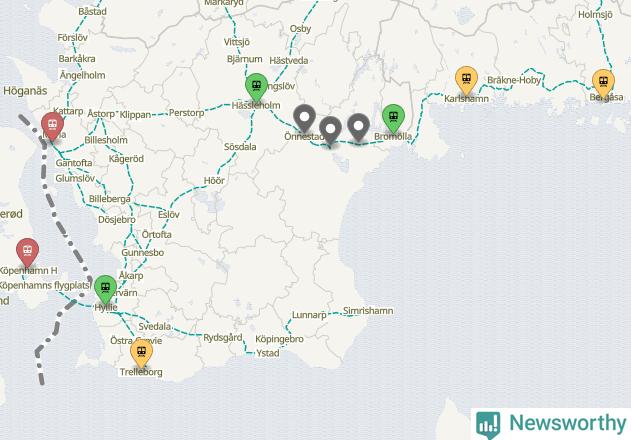Click the Lunnarp station label
This screenshot has height=440, width=631.
click(309, 315)
